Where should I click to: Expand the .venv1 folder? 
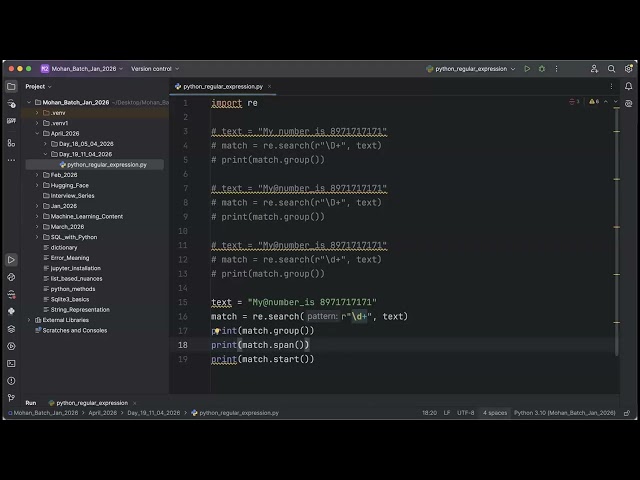coord(37,123)
